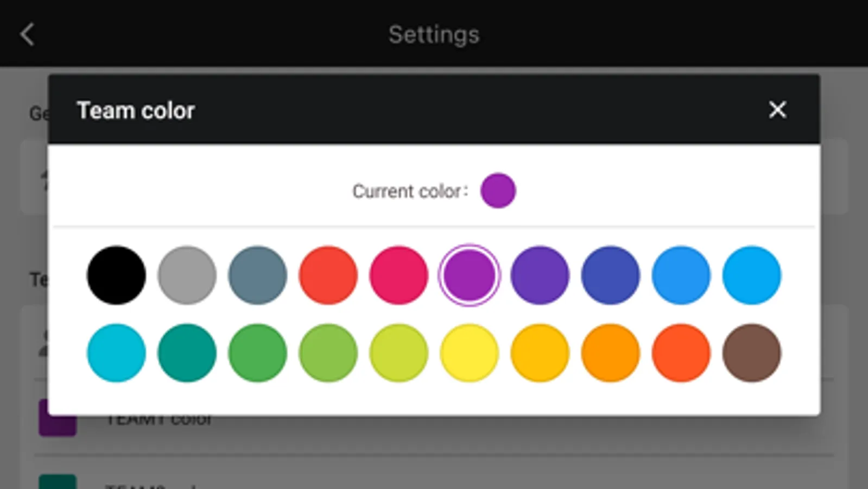
Task: Click the current color preview circle
Action: point(498,191)
